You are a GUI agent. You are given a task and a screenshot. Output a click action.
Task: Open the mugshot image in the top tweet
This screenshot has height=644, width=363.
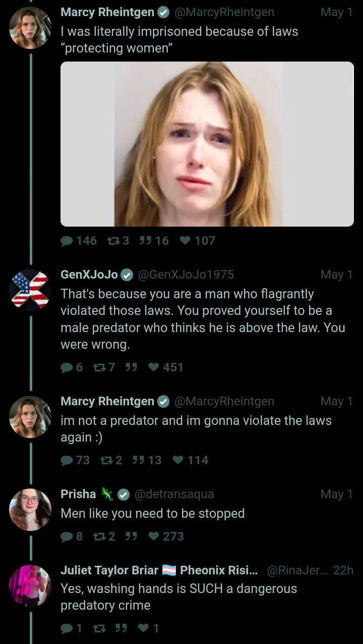pyautogui.click(x=207, y=144)
